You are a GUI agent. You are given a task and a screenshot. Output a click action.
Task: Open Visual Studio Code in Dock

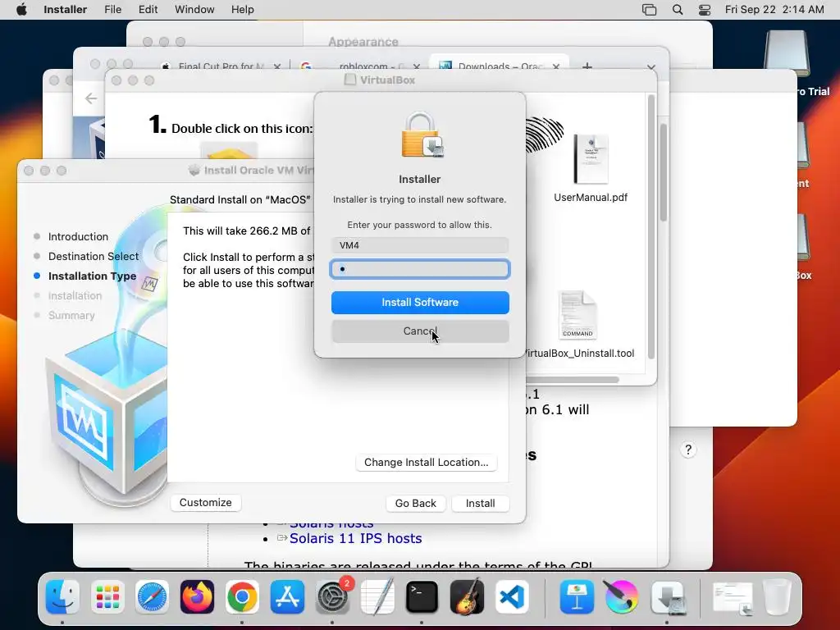point(512,597)
